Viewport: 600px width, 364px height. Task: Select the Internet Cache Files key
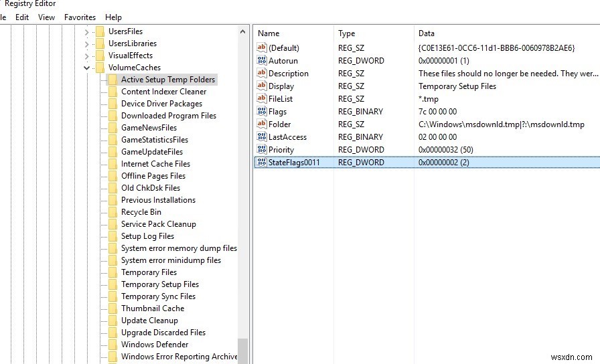coord(156,164)
